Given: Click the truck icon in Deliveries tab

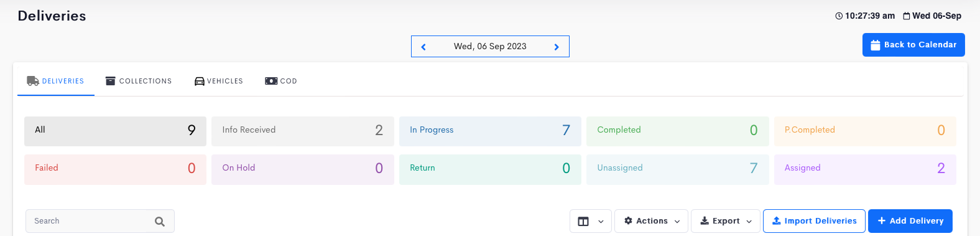Looking at the screenshot, I should tap(33, 81).
